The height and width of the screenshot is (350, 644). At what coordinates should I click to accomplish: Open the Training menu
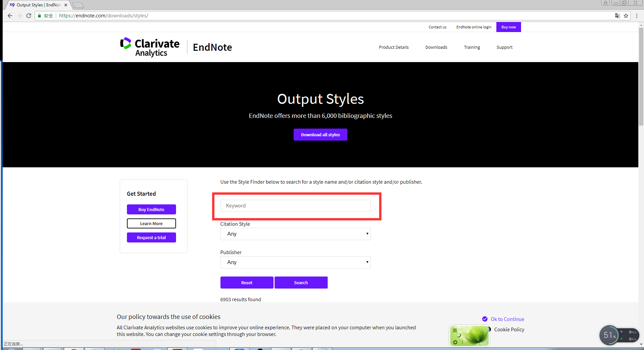pyautogui.click(x=472, y=47)
